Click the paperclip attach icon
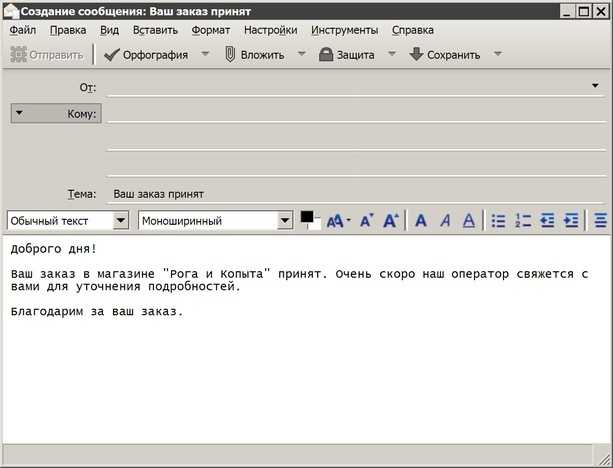The width and height of the screenshot is (613, 468). (x=230, y=54)
